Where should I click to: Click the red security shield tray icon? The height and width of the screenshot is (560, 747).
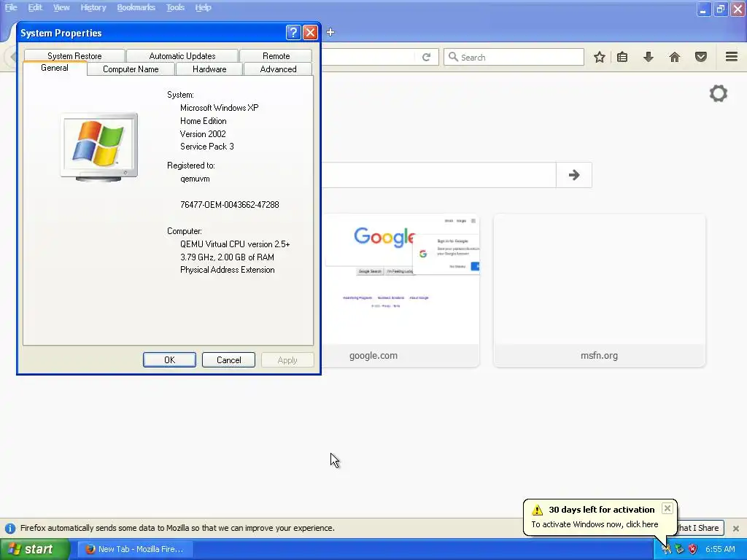click(x=693, y=550)
